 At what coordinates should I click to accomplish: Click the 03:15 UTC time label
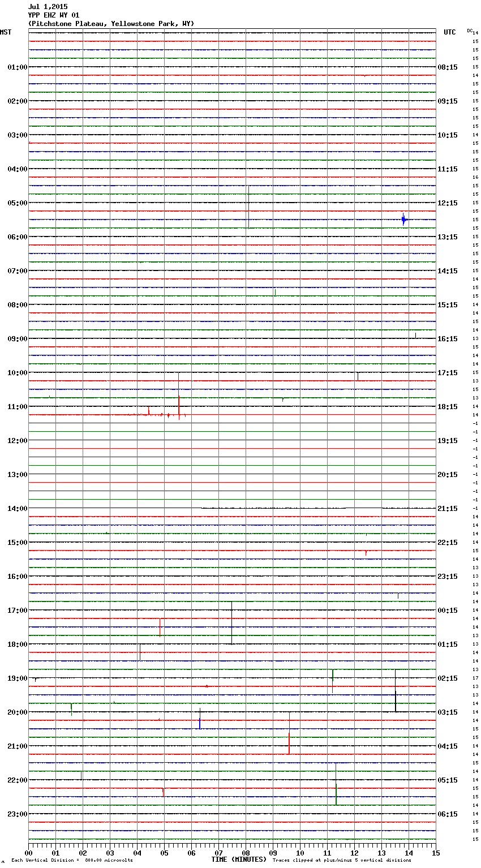pos(448,712)
